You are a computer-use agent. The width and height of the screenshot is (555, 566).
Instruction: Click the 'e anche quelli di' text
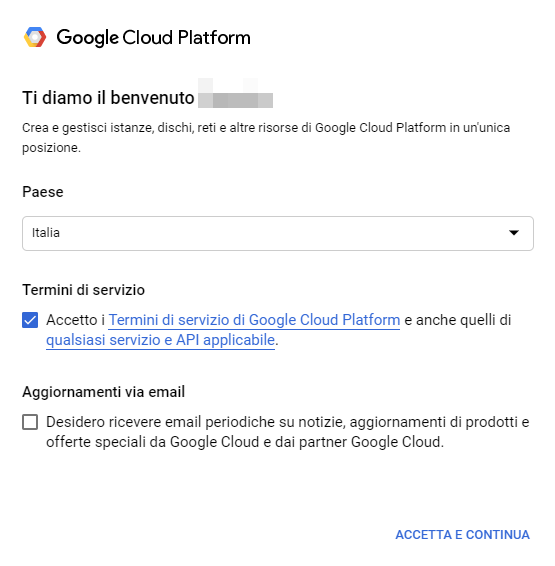pos(458,320)
